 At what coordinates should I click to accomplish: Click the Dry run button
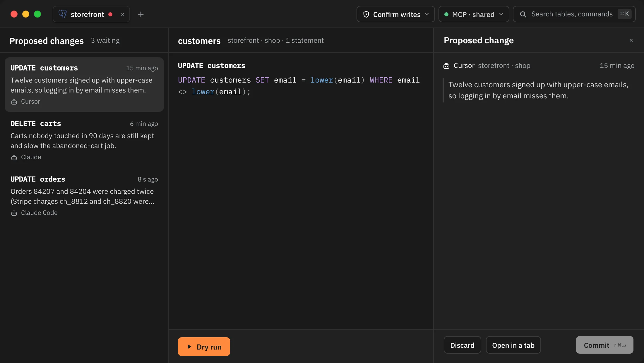(x=204, y=347)
